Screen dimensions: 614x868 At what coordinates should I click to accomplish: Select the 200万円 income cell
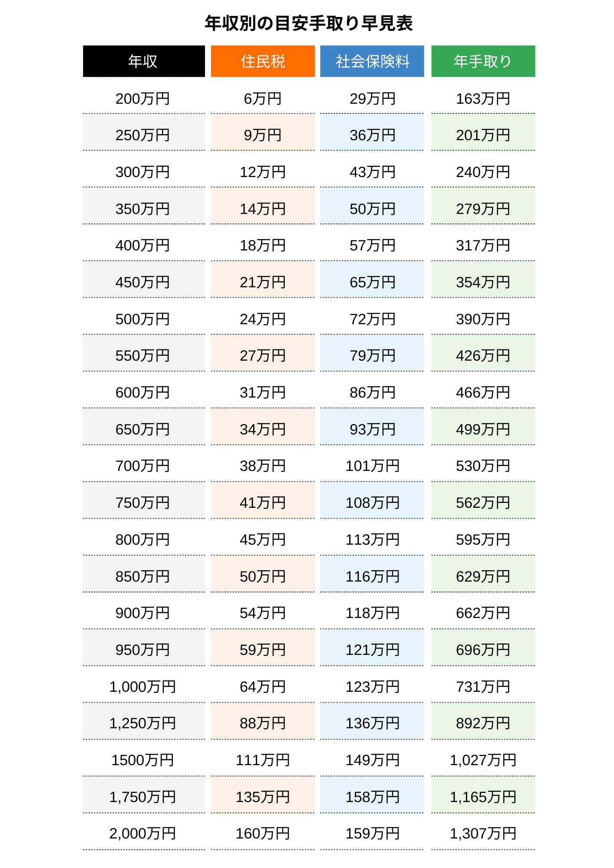click(x=144, y=99)
